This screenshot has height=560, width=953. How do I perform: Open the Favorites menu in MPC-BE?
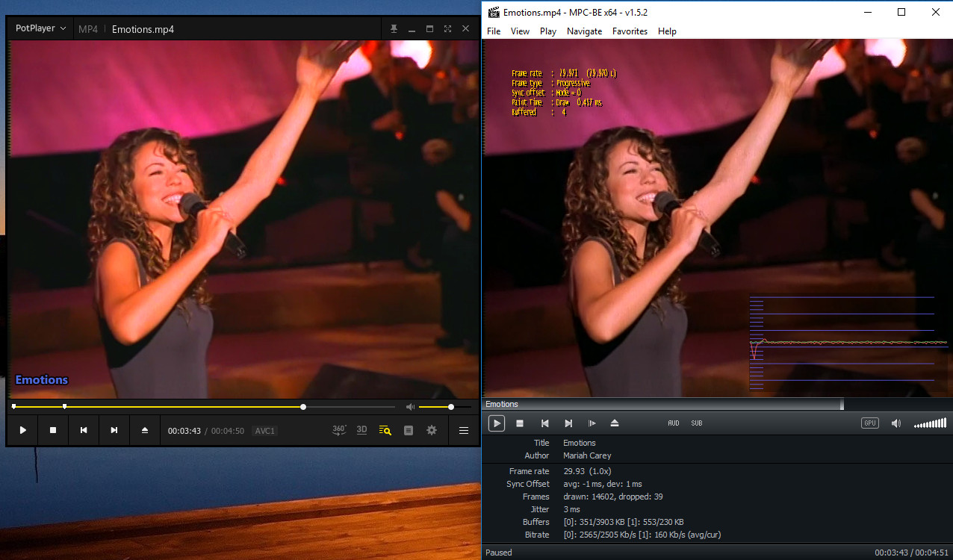pyautogui.click(x=630, y=31)
